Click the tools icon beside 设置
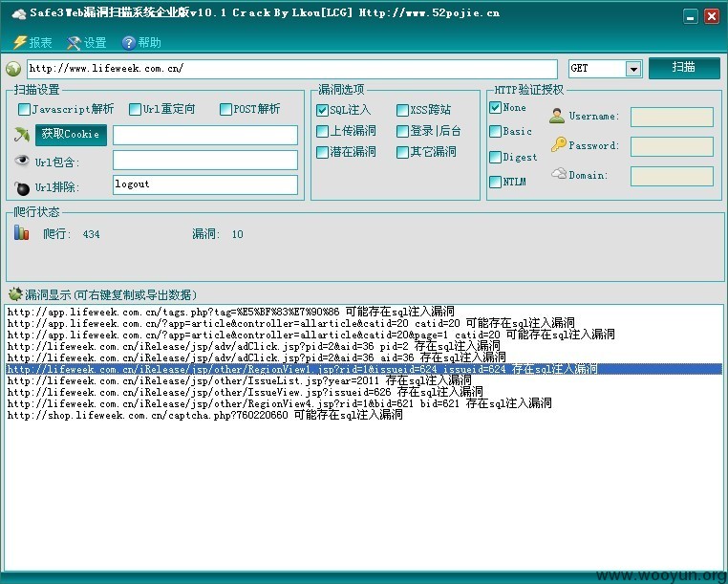Viewport: 728px width, 584px height. (x=74, y=43)
